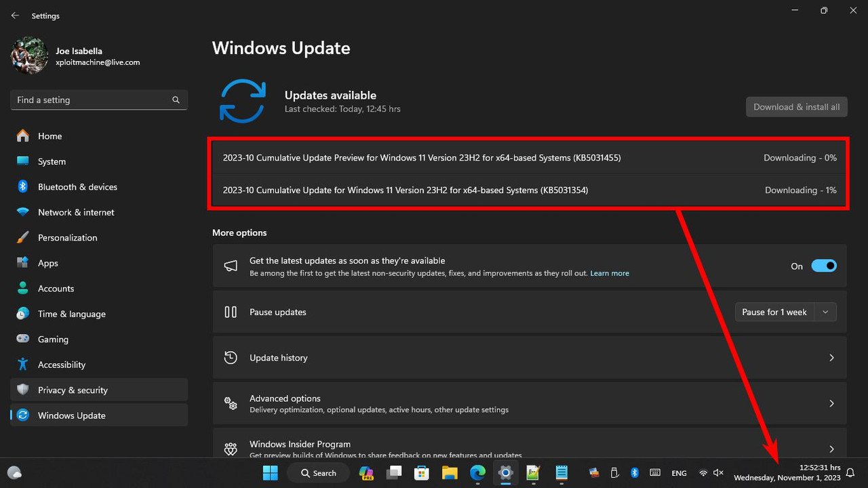Click the Accounts person icon
Screen dimensions: 868x488
(23, 288)
